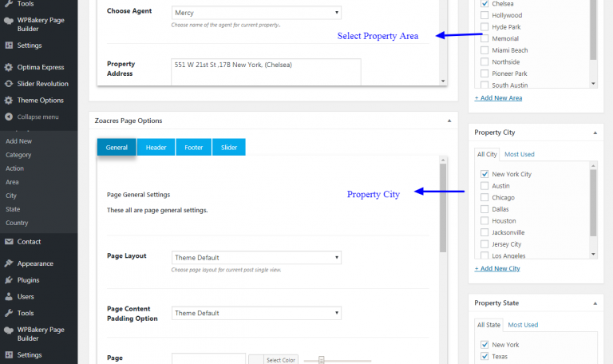The height and width of the screenshot is (364, 613).
Task: Click the Theme Options gear icon
Action: click(x=9, y=101)
